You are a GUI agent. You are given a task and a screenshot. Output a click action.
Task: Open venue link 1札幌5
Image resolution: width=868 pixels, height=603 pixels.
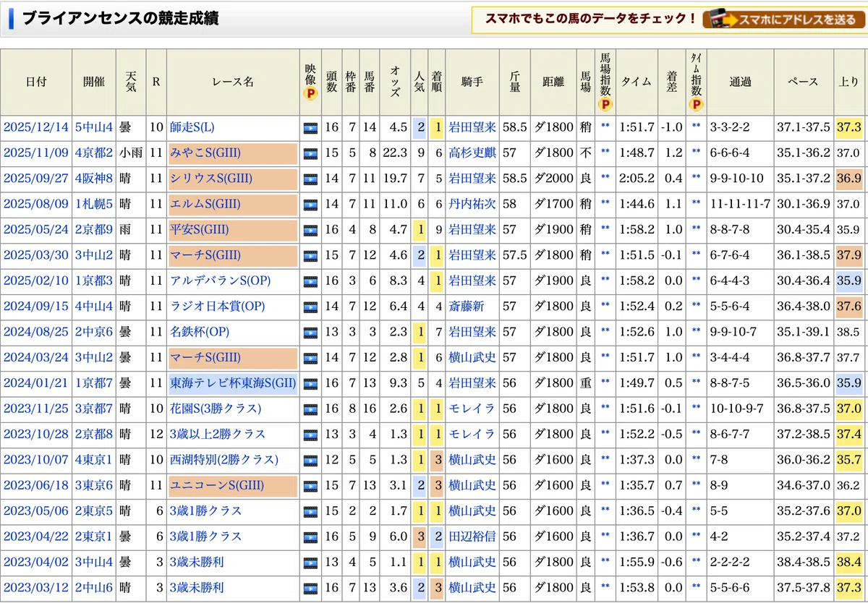[94, 205]
